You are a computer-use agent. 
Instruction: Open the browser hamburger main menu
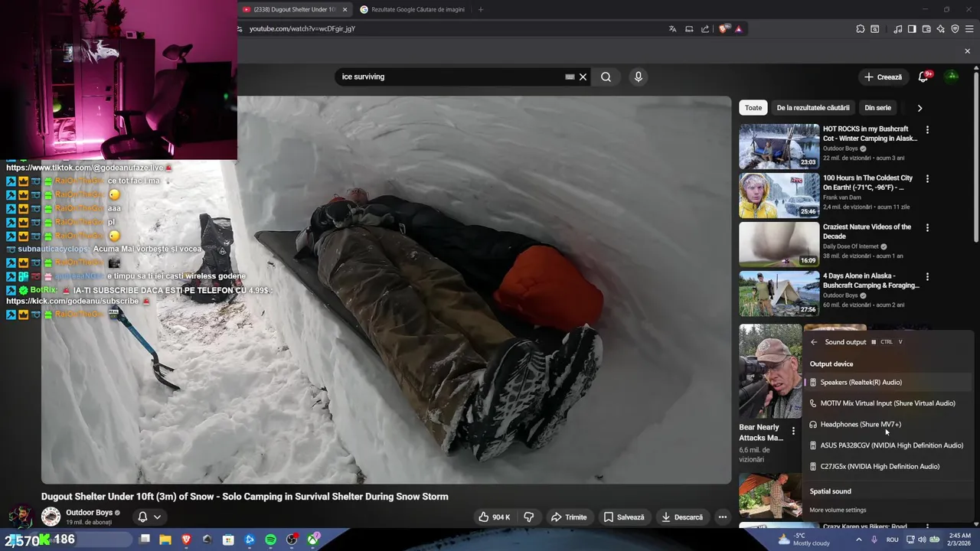(969, 29)
